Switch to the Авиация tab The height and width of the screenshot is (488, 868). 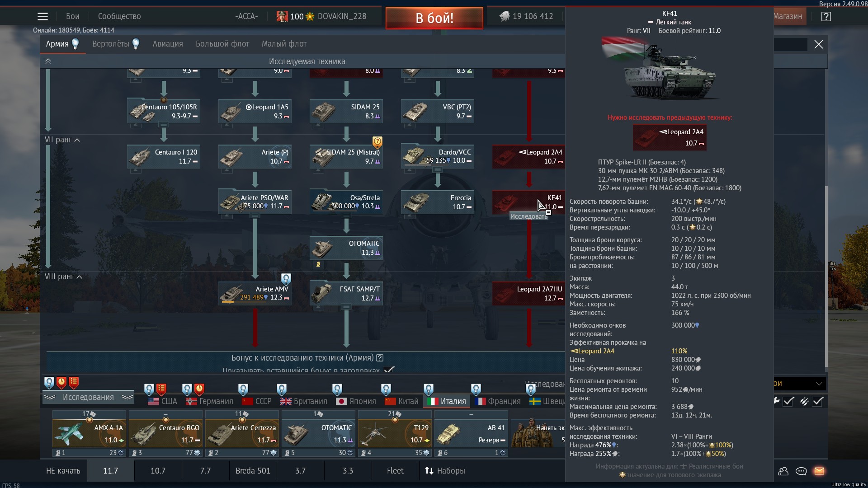pos(168,44)
